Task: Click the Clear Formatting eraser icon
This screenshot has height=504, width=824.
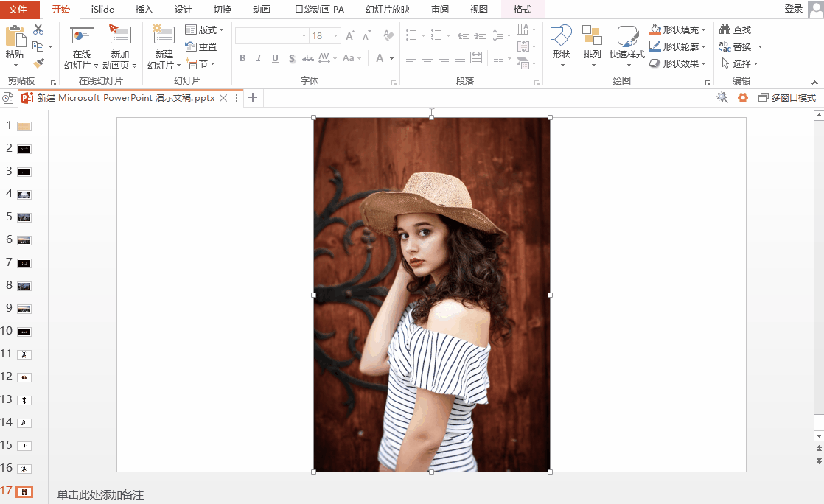Action: (x=388, y=36)
